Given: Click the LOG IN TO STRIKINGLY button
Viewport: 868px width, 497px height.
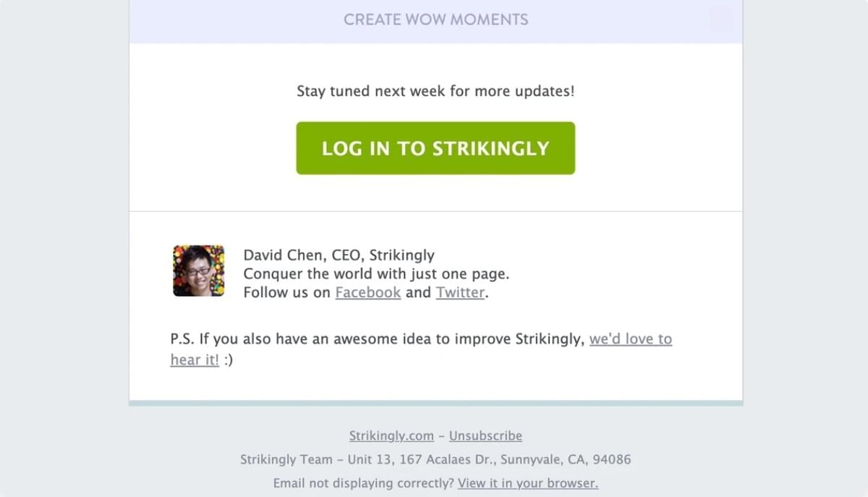Looking at the screenshot, I should [435, 148].
